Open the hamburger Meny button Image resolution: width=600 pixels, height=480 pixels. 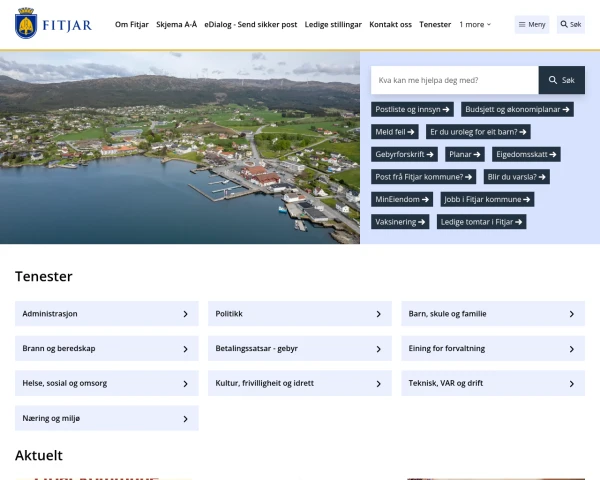pyautogui.click(x=532, y=24)
